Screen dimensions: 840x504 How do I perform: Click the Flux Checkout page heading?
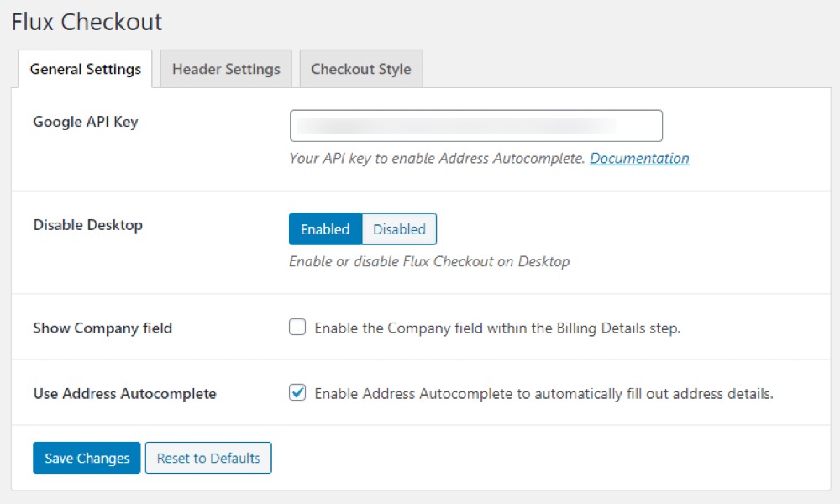[87, 22]
